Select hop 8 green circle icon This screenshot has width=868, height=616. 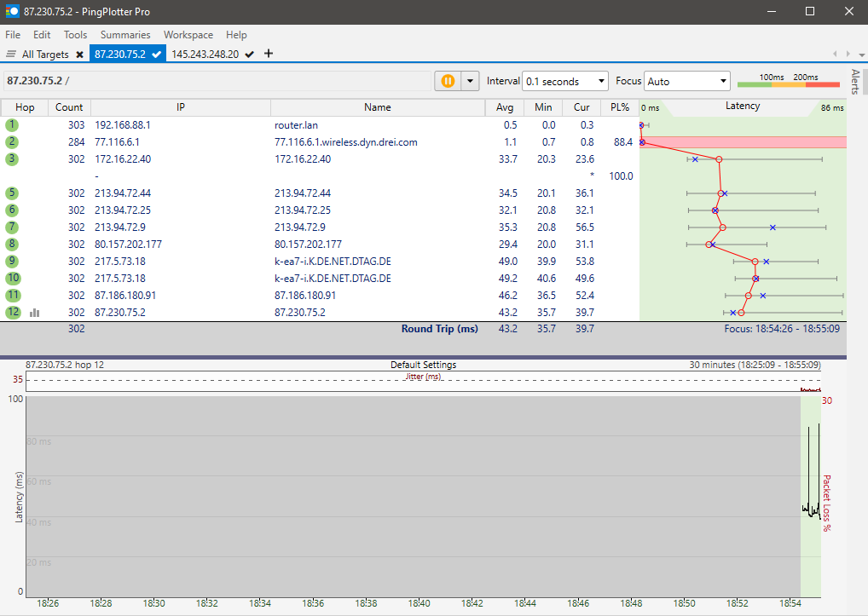[x=12, y=245]
